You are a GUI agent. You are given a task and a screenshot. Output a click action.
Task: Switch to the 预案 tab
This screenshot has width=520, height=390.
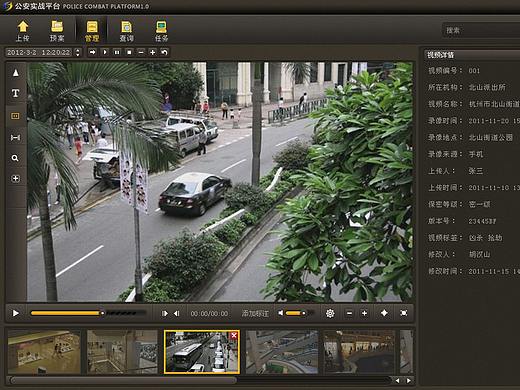[x=57, y=31]
